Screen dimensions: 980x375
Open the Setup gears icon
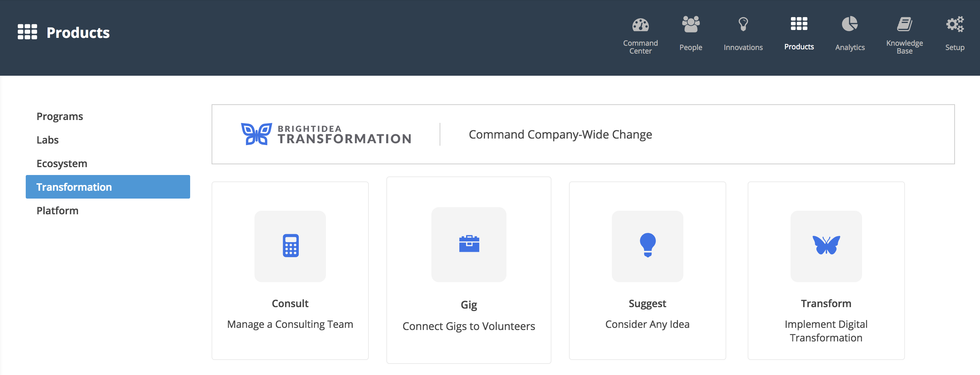click(955, 24)
